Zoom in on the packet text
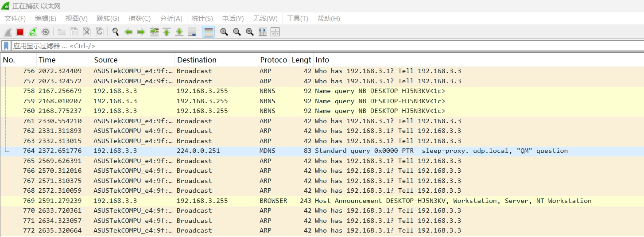Image resolution: width=644 pixels, height=237 pixels. click(x=224, y=32)
